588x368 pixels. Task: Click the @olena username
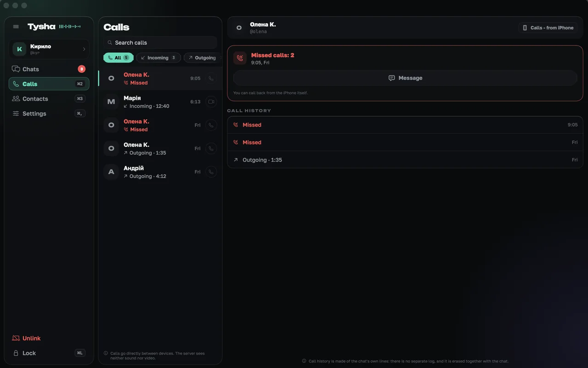point(258,32)
